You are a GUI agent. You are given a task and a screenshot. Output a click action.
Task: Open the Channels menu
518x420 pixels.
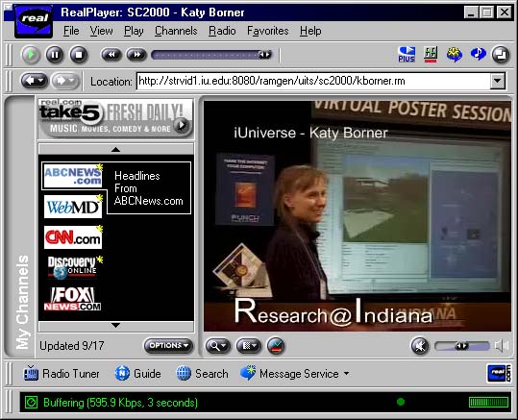pos(176,31)
